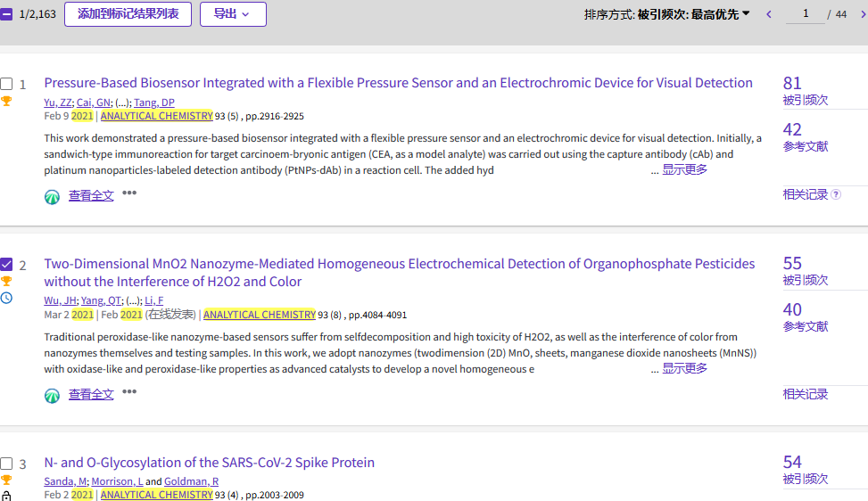Open the three-dot more menu for record 2
This screenshot has width=868, height=501.
(129, 392)
